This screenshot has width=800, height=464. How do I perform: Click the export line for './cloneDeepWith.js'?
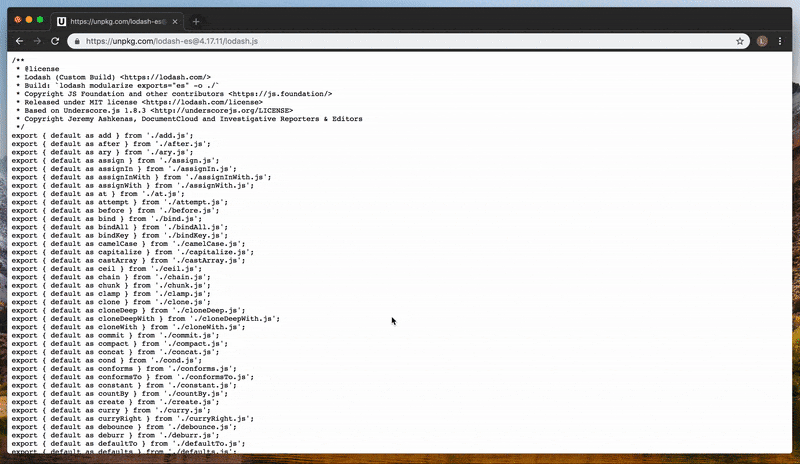point(146,319)
